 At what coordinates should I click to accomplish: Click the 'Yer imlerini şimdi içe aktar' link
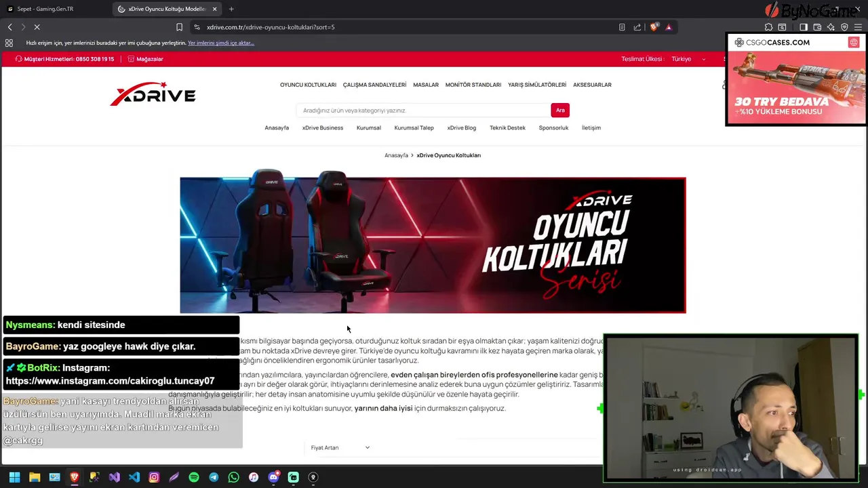click(x=221, y=43)
